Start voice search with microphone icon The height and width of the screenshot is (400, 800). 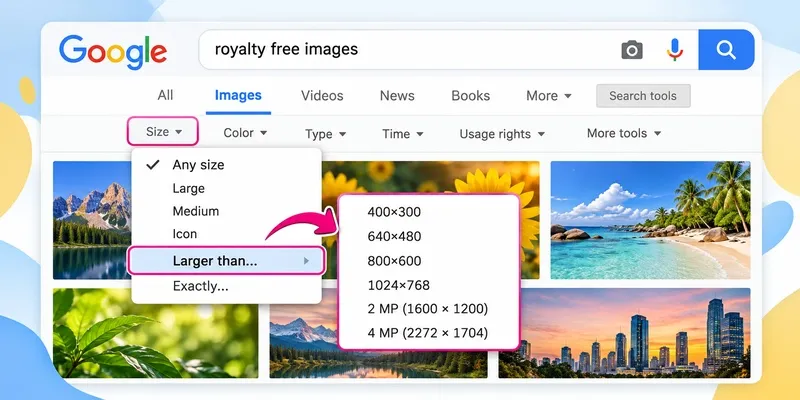click(x=674, y=50)
